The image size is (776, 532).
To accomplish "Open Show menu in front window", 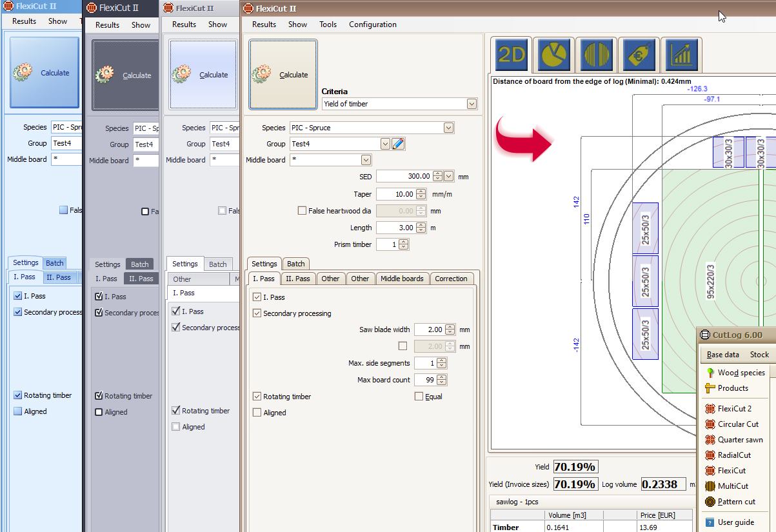I will point(297,25).
